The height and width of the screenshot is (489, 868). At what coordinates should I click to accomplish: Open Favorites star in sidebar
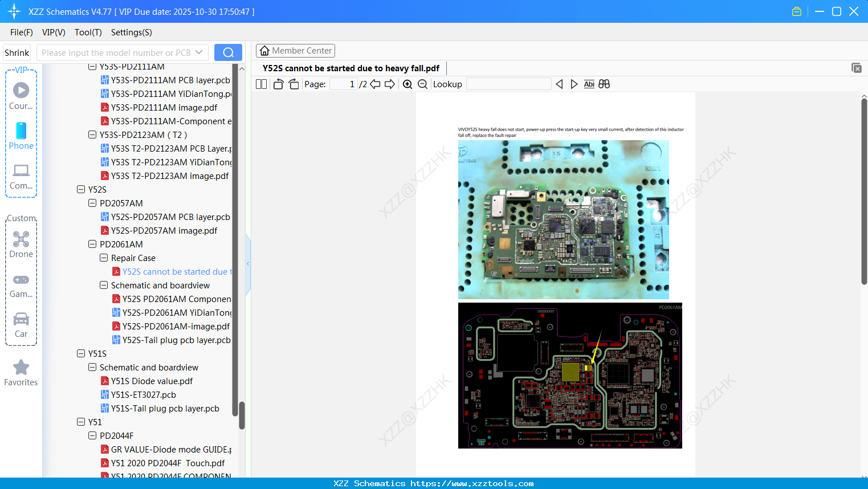[21, 373]
